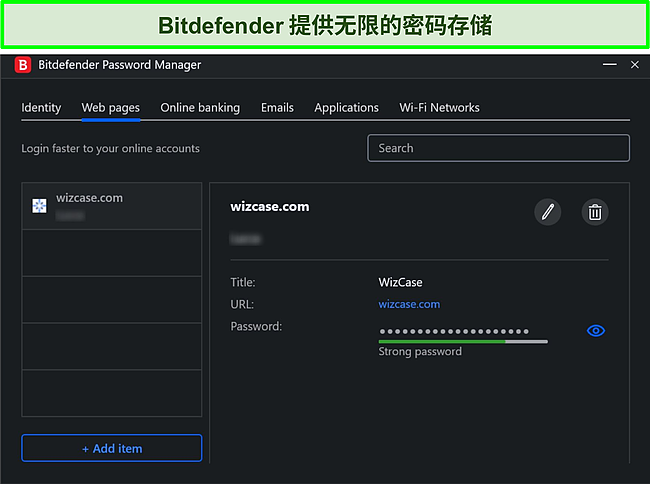Open the Applications tab
Image resolution: width=650 pixels, height=484 pixels.
tap(347, 108)
